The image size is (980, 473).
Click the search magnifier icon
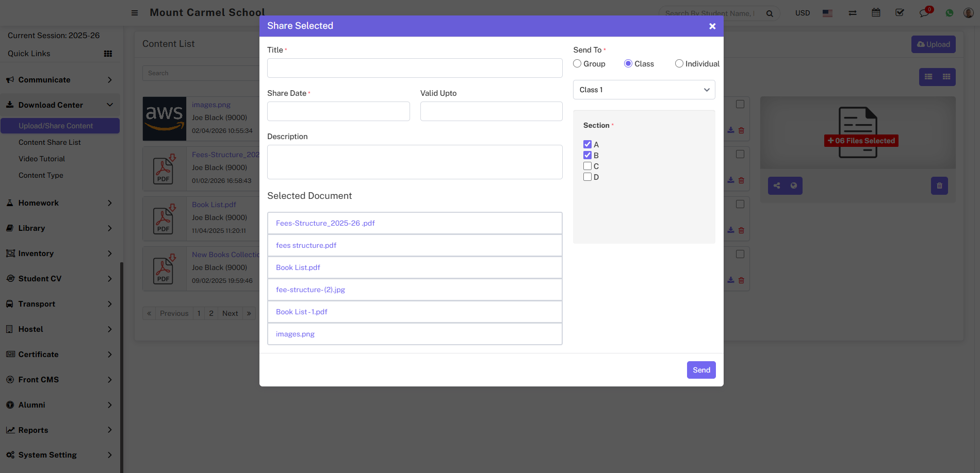tap(770, 13)
